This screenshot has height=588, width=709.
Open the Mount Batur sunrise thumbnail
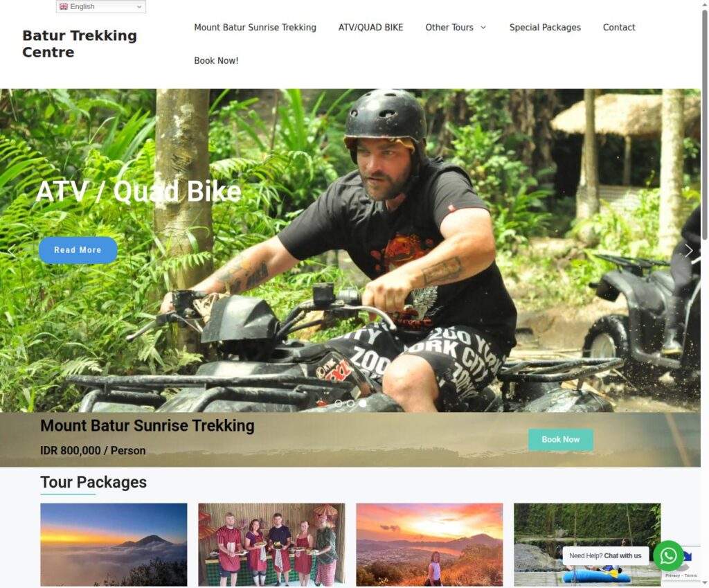point(114,544)
